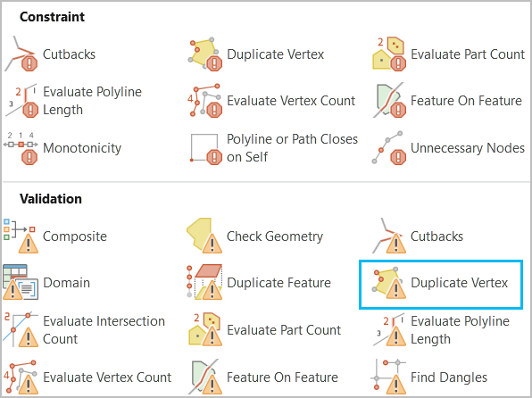Choose Evaluate Vertex Count constraint rule
This screenshot has height=398, width=532.
pyautogui.click(x=271, y=101)
